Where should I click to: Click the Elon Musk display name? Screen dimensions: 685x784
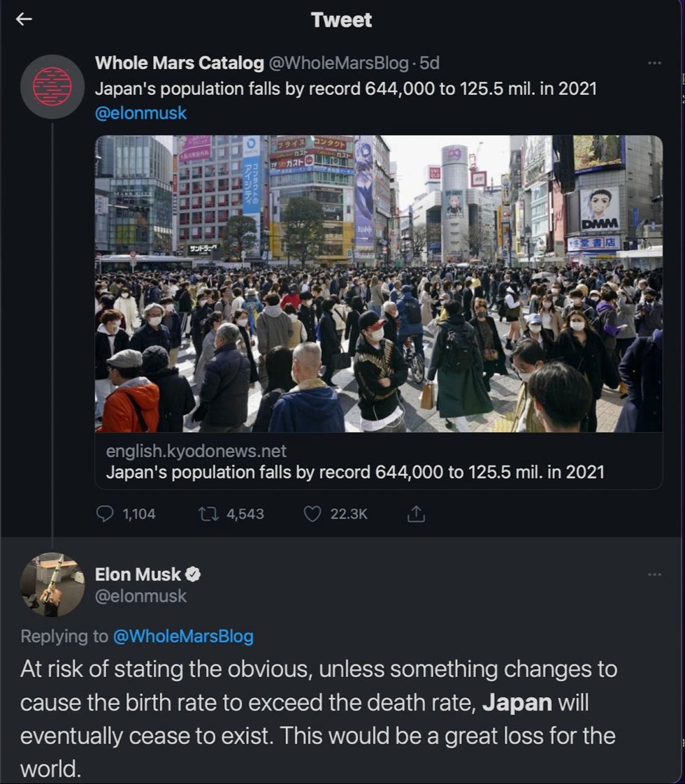tap(138, 574)
